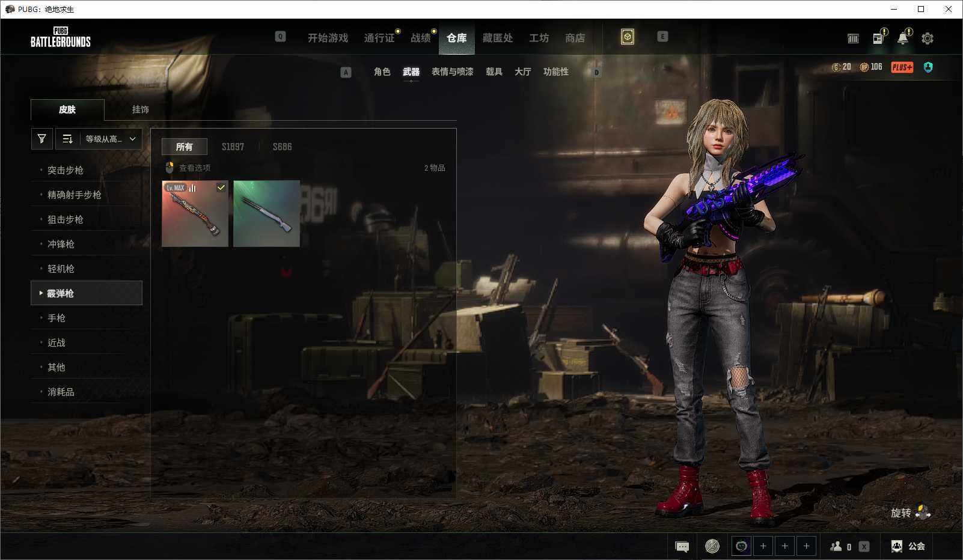Expand the 等级从高 sort dropdown
Screen dimensions: 963x560
(110, 139)
